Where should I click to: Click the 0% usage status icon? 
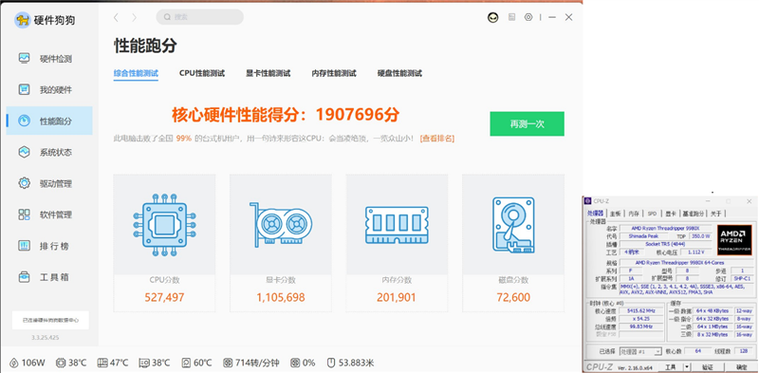[295, 363]
